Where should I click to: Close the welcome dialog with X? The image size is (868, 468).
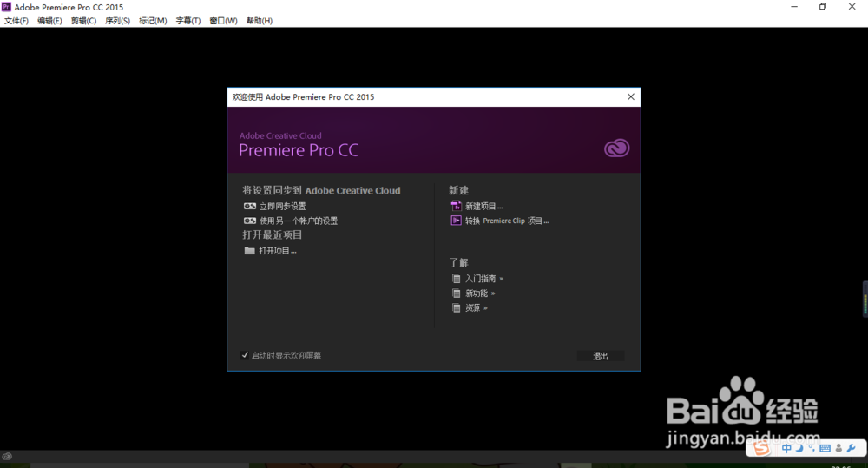[x=630, y=97]
